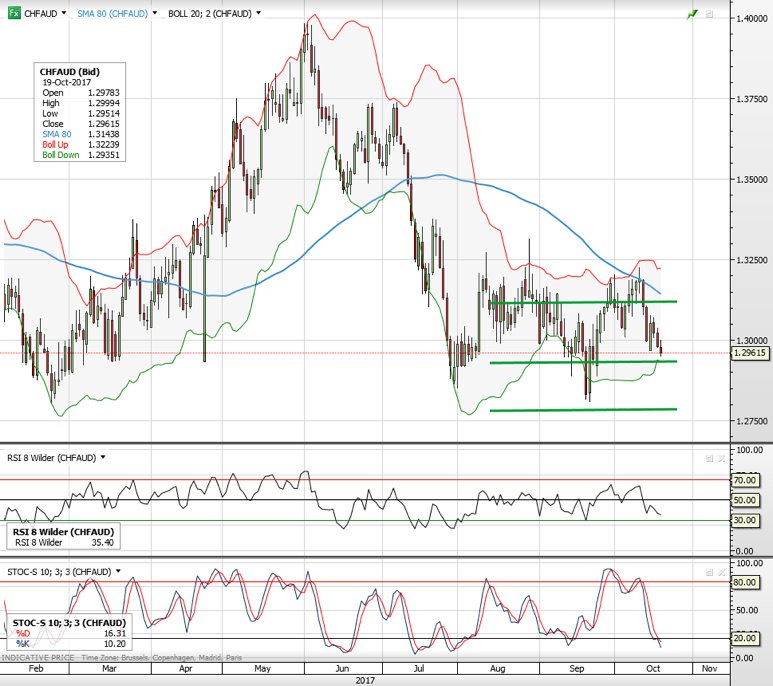Open the CHFAUD instrument dropdown arrow
The image size is (773, 686).
[64, 13]
